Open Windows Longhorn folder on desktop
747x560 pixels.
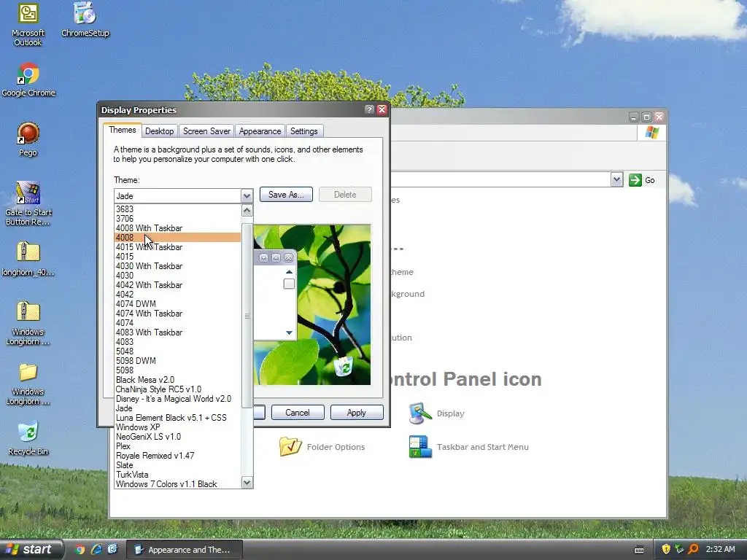coord(28,384)
